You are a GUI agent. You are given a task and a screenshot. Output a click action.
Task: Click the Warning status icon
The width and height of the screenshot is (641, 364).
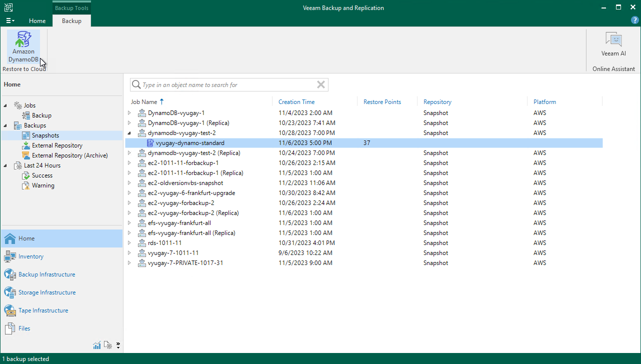26,185
